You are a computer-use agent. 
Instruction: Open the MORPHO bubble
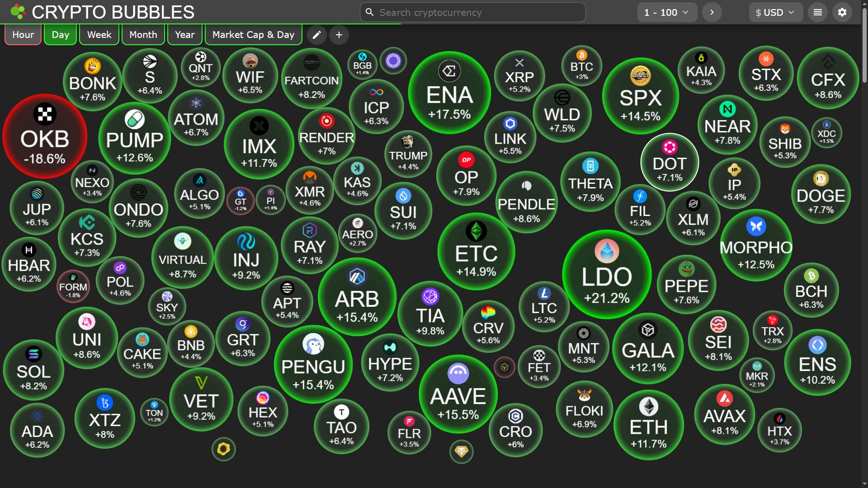coord(756,245)
